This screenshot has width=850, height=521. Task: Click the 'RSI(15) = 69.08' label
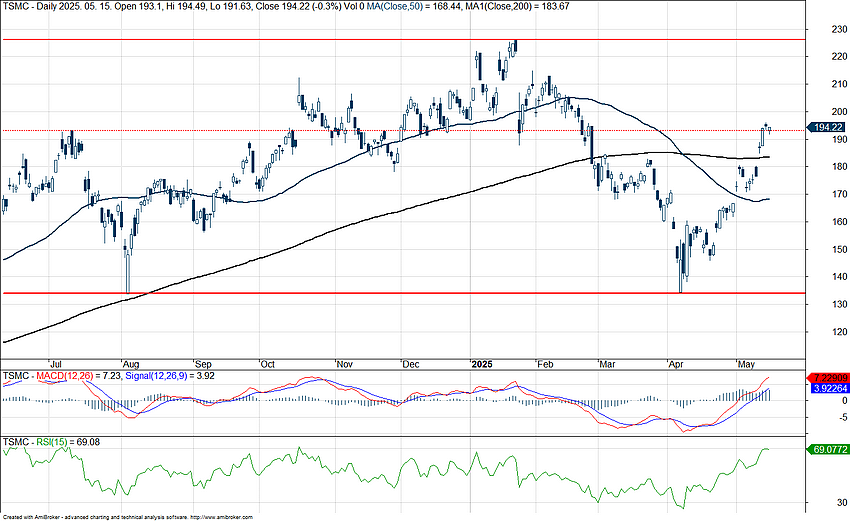tap(68, 442)
